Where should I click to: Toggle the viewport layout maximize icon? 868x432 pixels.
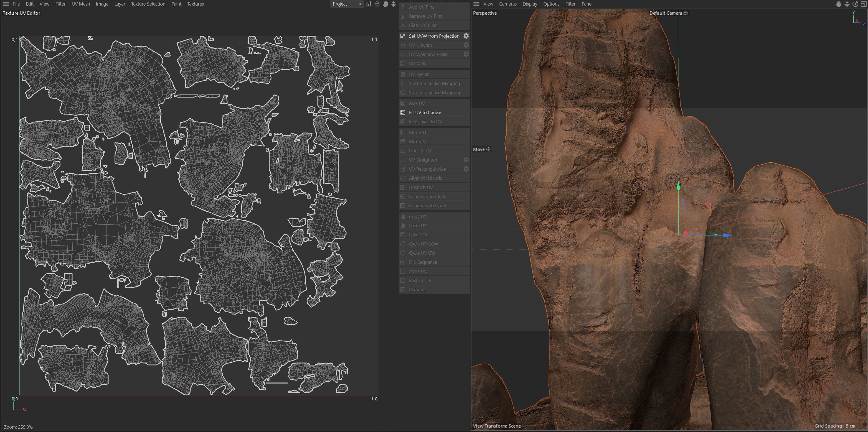click(864, 4)
